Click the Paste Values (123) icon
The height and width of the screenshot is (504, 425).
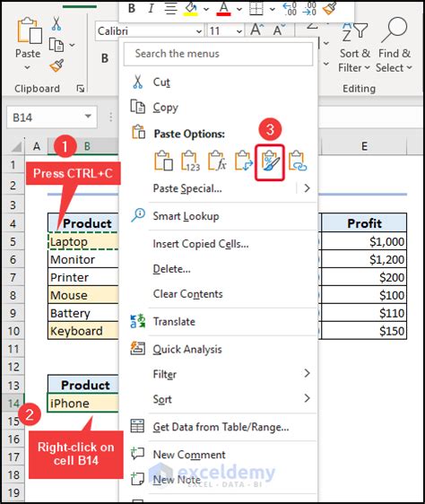click(x=190, y=161)
